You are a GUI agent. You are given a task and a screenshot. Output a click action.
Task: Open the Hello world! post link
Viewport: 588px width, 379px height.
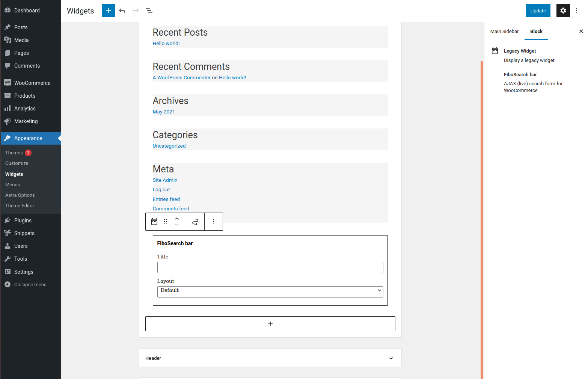tap(166, 43)
